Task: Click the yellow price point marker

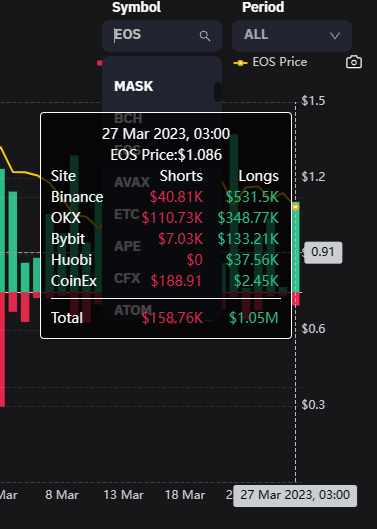Action: (x=296, y=207)
